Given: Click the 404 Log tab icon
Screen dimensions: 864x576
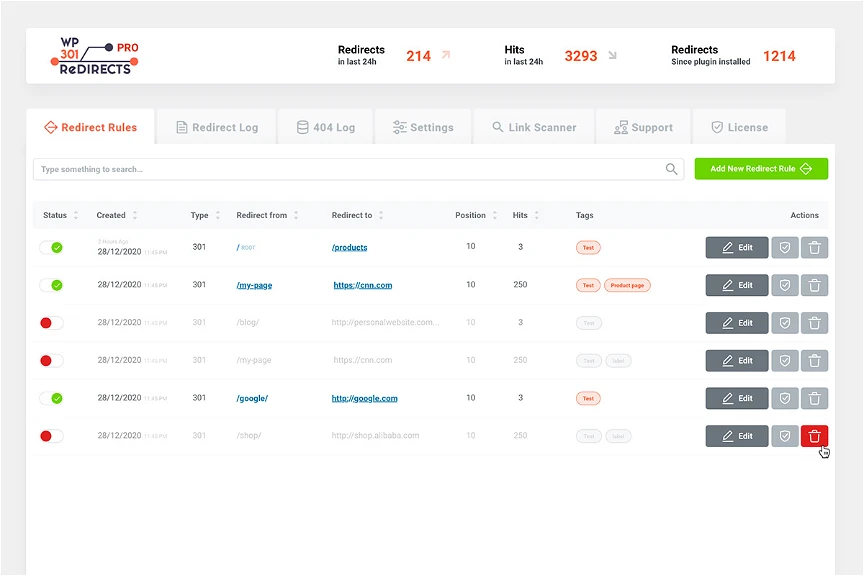Looking at the screenshot, I should [301, 127].
